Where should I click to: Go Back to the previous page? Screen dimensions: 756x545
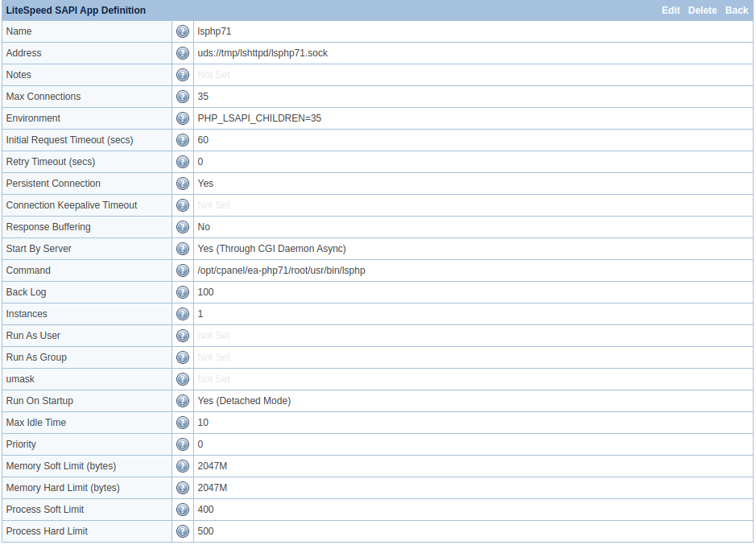[737, 10]
